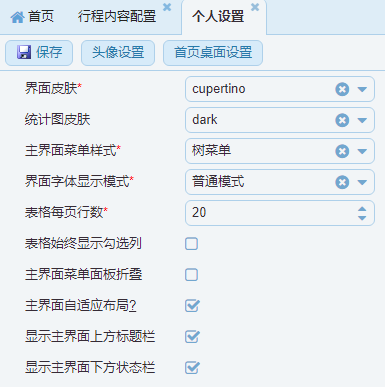This screenshot has width=385, height=387.
Task: Close the 个人设置 tab
Action: coord(255,7)
